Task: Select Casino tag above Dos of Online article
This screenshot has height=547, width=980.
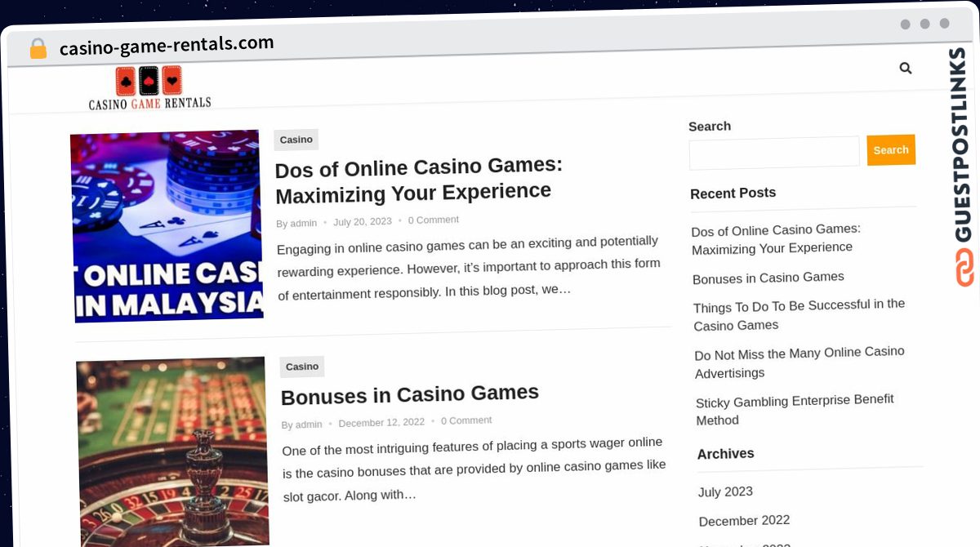Action: click(x=296, y=140)
